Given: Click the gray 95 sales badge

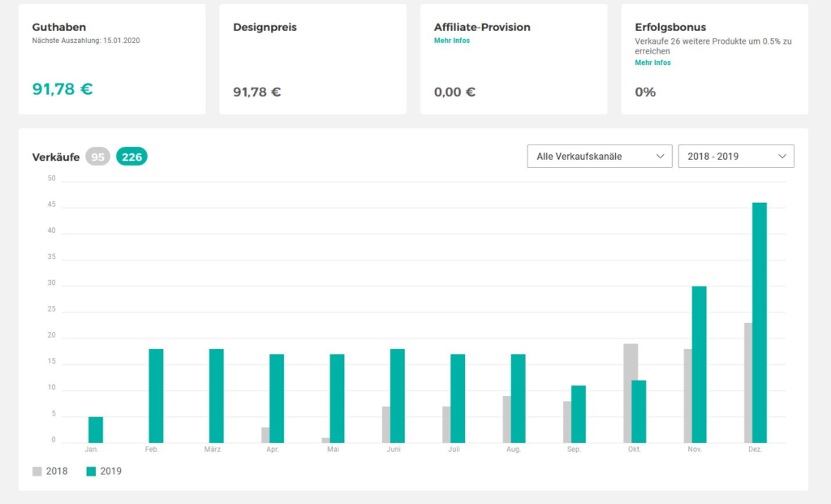Looking at the screenshot, I should click(x=98, y=157).
